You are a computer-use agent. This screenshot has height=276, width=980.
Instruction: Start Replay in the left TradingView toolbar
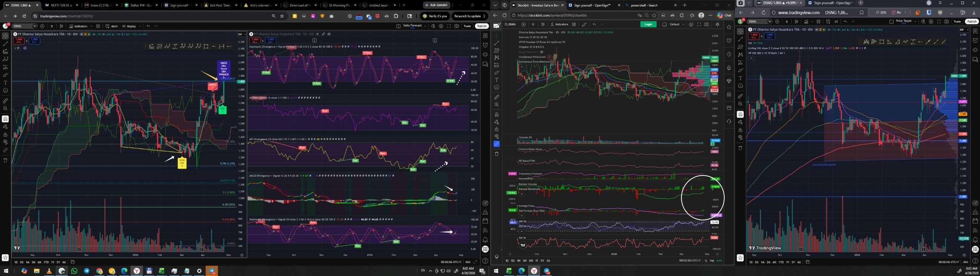point(129,26)
